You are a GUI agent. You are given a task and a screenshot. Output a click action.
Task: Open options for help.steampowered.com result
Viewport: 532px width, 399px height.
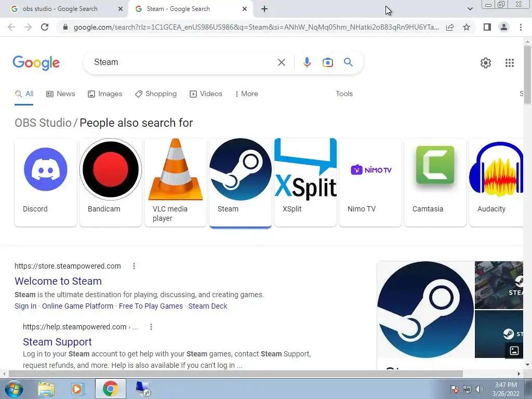coord(151,327)
